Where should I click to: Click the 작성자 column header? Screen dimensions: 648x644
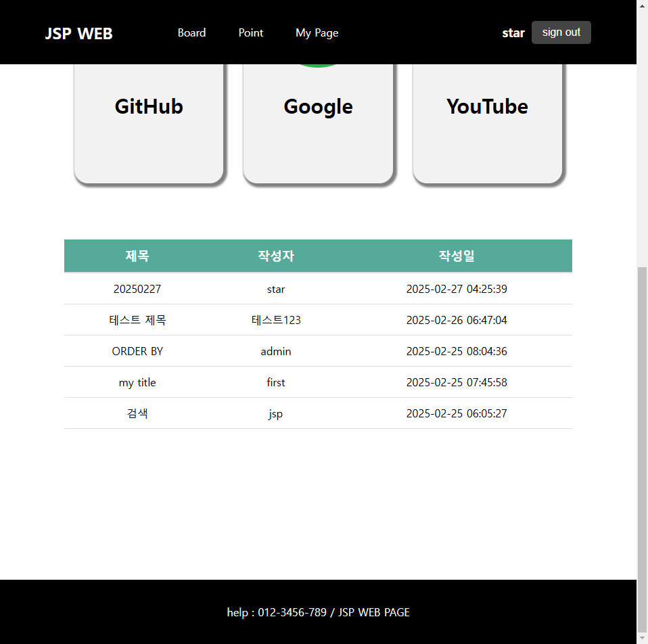pyautogui.click(x=276, y=256)
